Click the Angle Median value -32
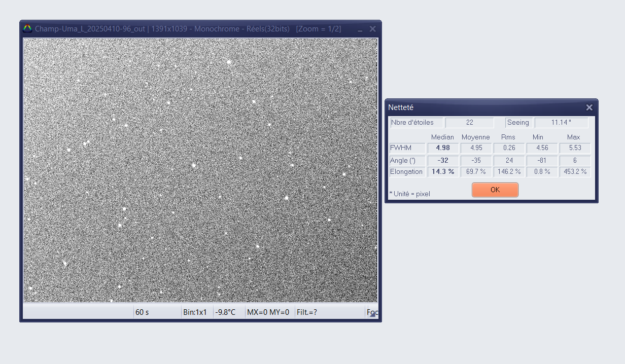Screen dimensions: 625x364 [443, 160]
